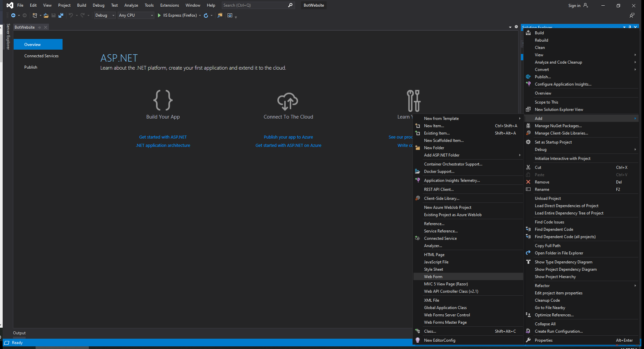Viewport: 644px width, 349px height.
Task: Open the Any CPU platform dropdown
Action: point(136,15)
